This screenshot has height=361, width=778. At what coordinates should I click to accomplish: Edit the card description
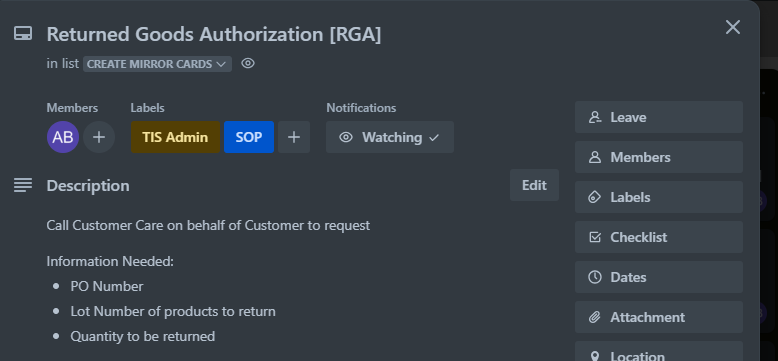(x=534, y=185)
